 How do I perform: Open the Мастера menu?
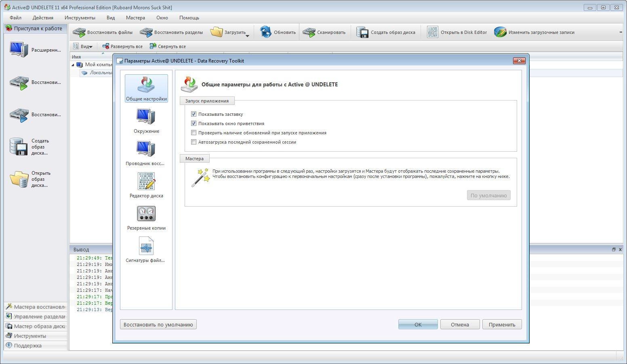tap(135, 18)
